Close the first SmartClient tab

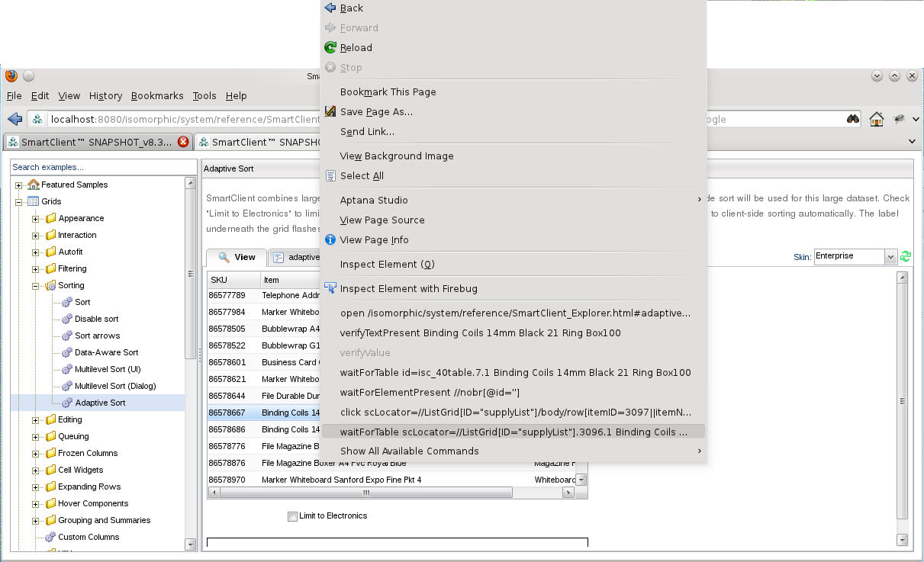(183, 142)
